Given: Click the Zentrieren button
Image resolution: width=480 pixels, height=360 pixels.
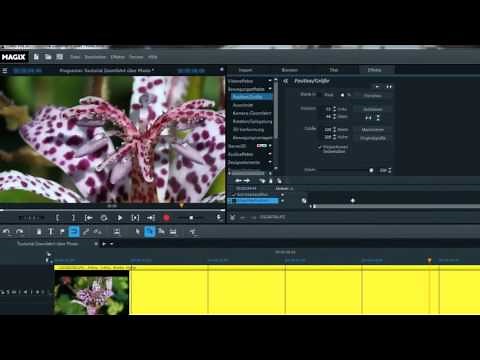Looking at the screenshot, I should (x=373, y=109).
